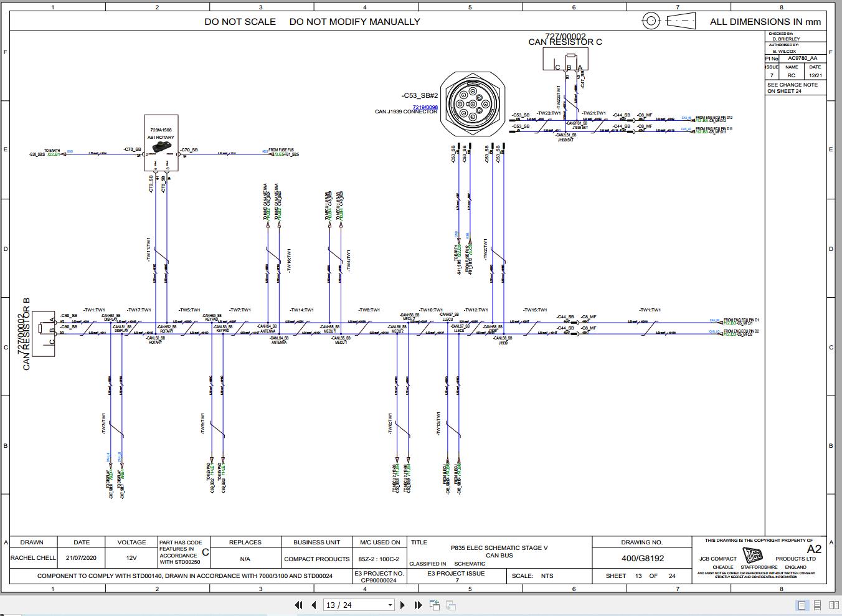Click the JCB logo in title block
Image resolution: width=842 pixels, height=616 pixels.
coord(754,556)
